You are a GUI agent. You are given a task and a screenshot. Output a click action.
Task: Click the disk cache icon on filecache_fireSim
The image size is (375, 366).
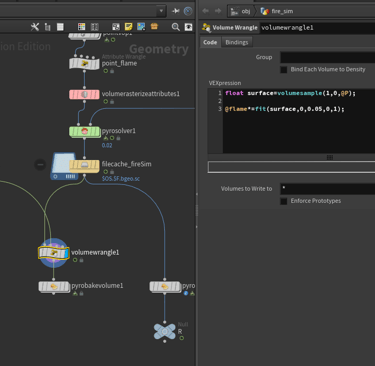[64, 166]
